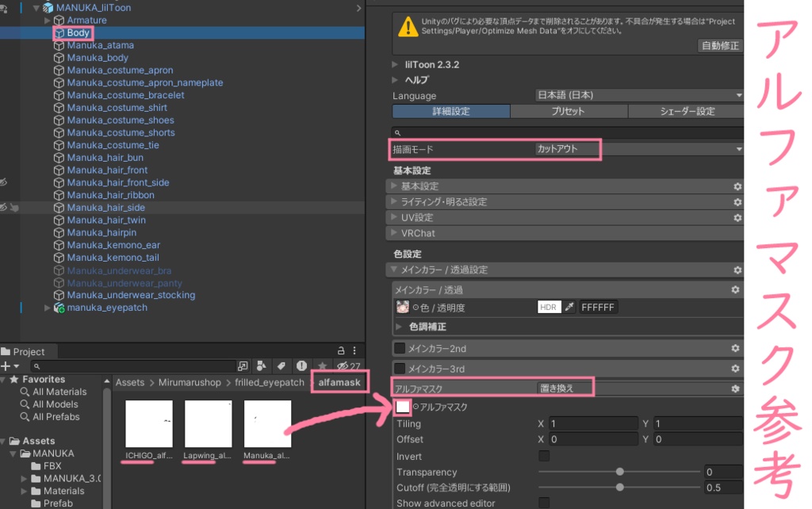Search by type filter icon
This screenshot has height=509, width=812.
pyautogui.click(x=262, y=366)
